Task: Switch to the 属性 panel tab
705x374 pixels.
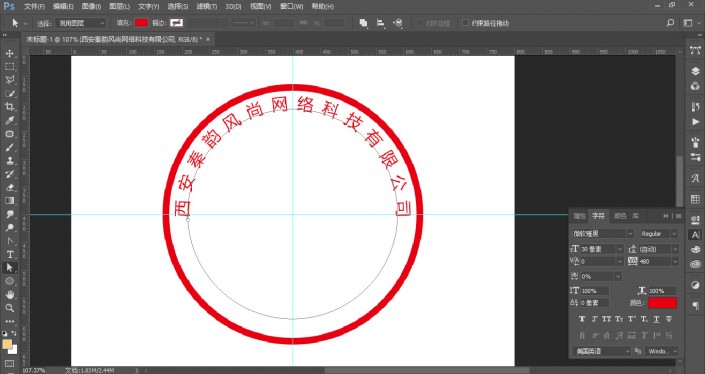Action: 580,216
